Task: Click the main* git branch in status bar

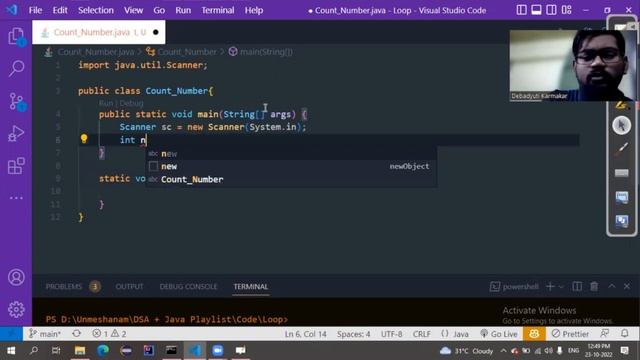Action: click(x=45, y=334)
